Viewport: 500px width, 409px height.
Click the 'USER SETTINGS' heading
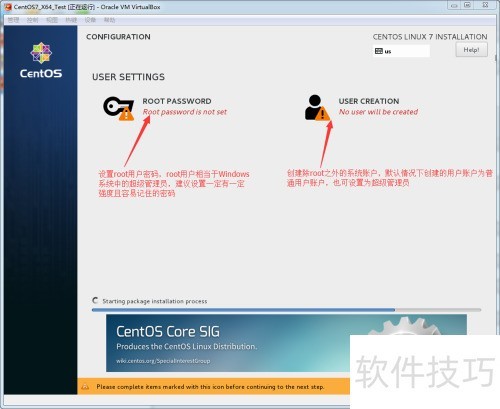pyautogui.click(x=128, y=77)
